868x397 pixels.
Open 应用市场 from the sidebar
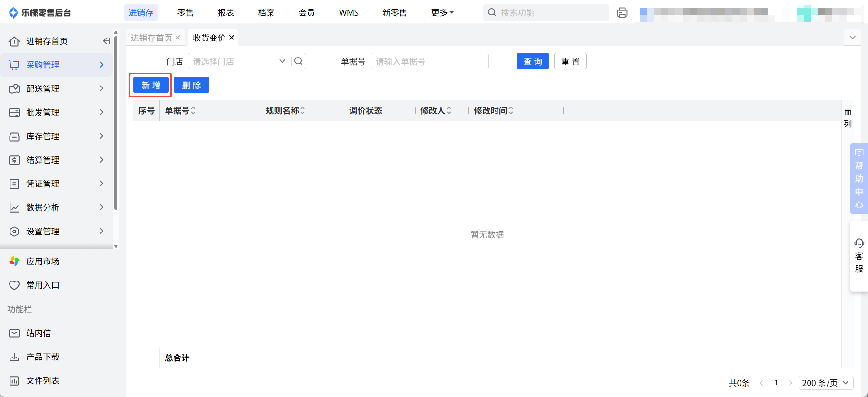tap(42, 261)
